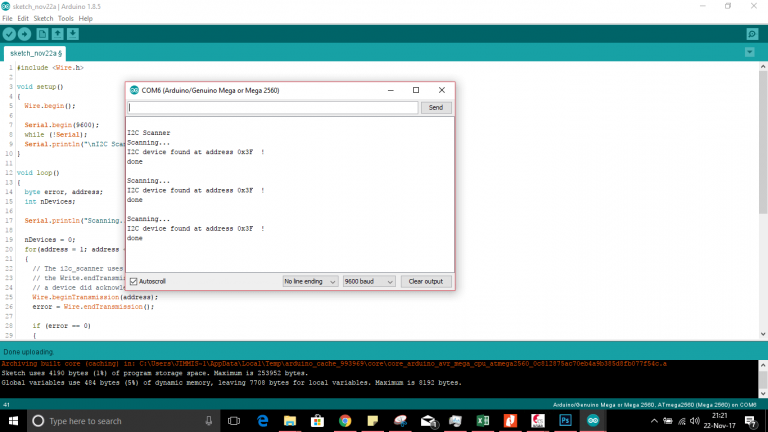The image size is (768, 432).
Task: Show hidden system tray icons
Action: pos(654,421)
